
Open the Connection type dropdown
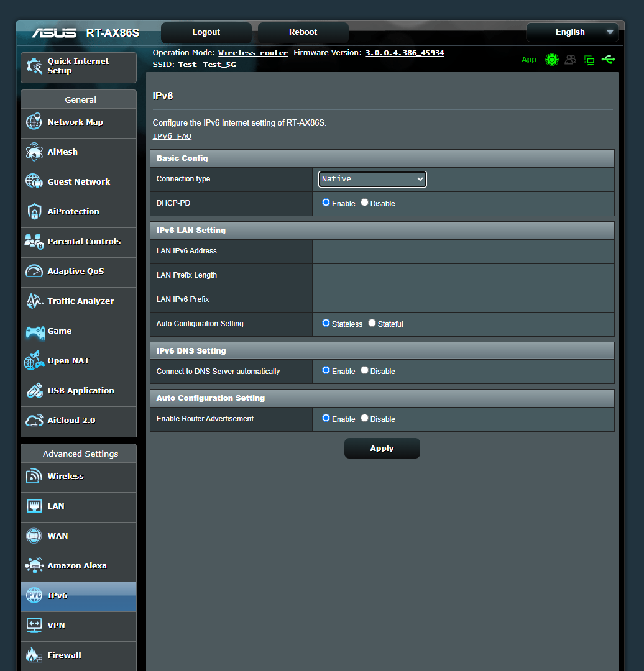[372, 179]
